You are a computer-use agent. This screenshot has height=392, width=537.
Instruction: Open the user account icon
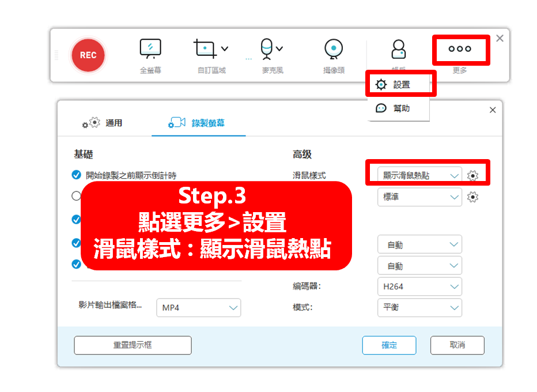pyautogui.click(x=398, y=49)
